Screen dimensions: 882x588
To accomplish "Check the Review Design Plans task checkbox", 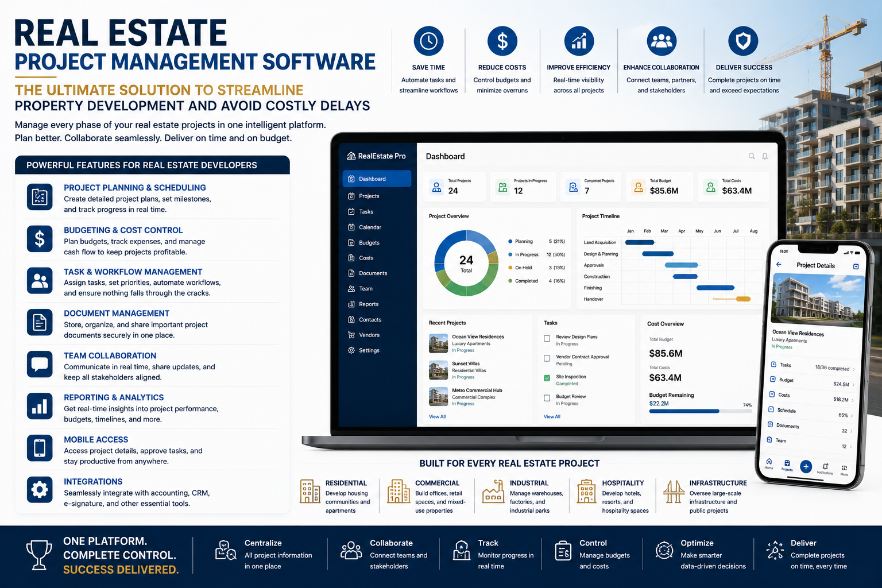I will point(547,338).
